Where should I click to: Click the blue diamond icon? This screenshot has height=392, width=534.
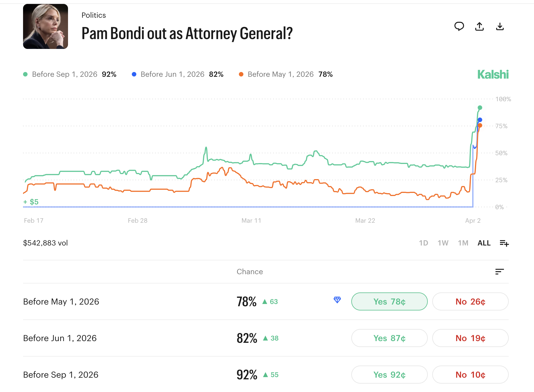[337, 300]
